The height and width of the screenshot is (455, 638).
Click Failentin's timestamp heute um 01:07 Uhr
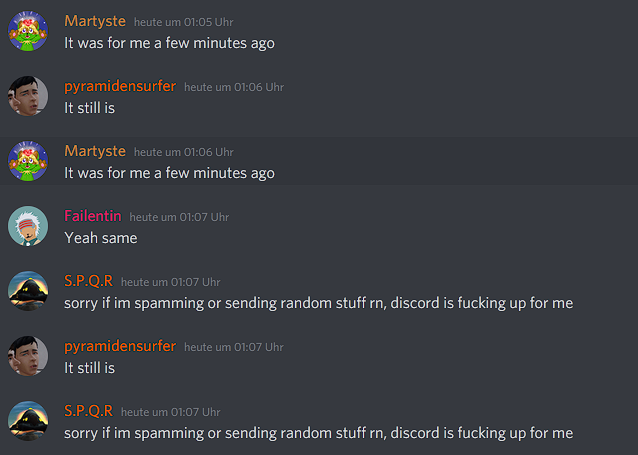coord(179,217)
